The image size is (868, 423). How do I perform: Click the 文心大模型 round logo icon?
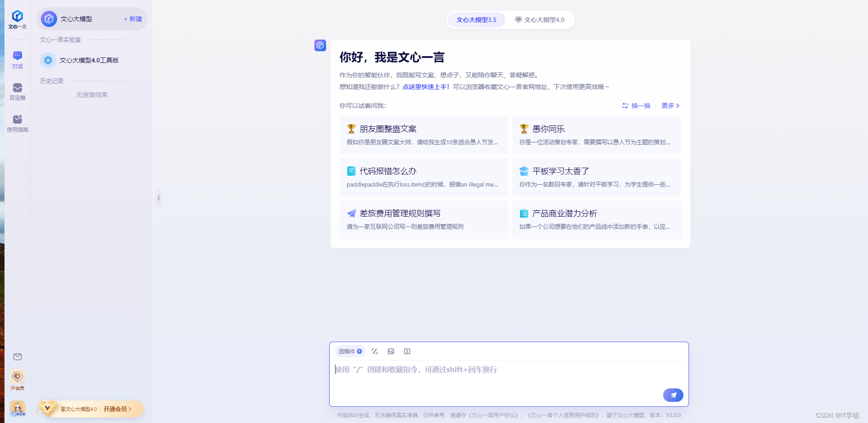point(49,19)
